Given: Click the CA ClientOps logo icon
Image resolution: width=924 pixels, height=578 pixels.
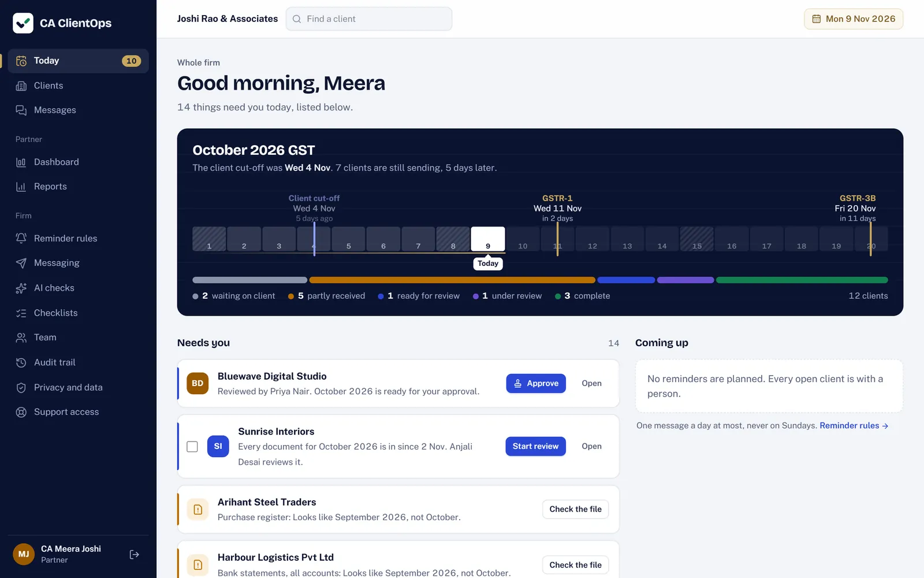Looking at the screenshot, I should [x=23, y=23].
